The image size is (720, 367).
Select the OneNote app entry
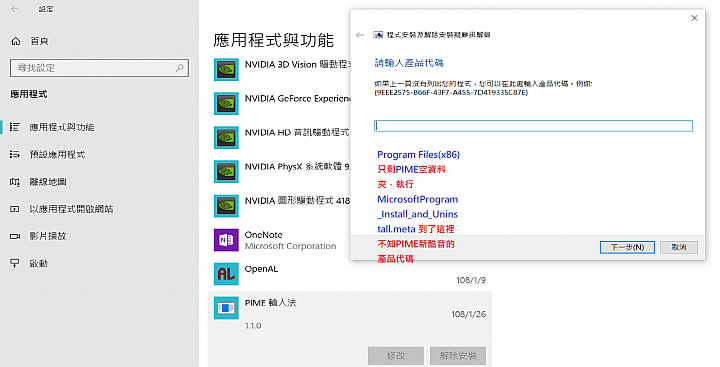[x=264, y=235]
